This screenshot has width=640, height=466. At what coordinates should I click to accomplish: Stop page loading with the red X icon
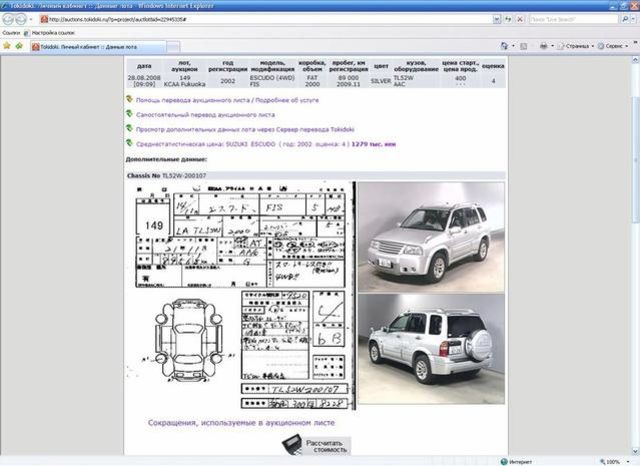(x=520, y=19)
